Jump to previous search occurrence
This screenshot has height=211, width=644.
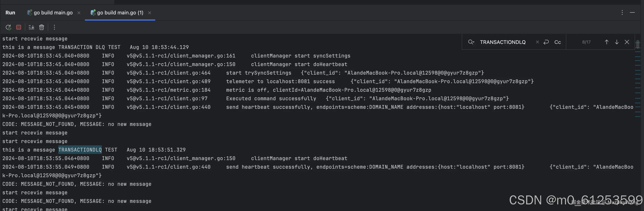pos(606,42)
